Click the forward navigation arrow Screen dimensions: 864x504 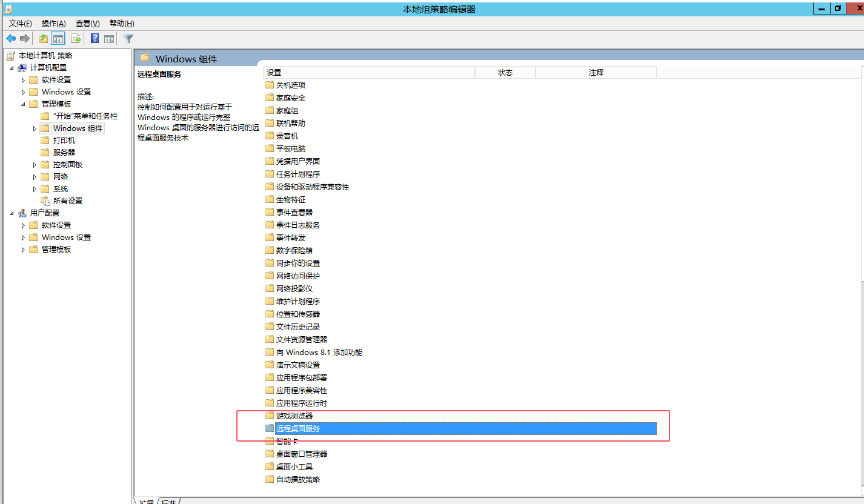coord(24,38)
